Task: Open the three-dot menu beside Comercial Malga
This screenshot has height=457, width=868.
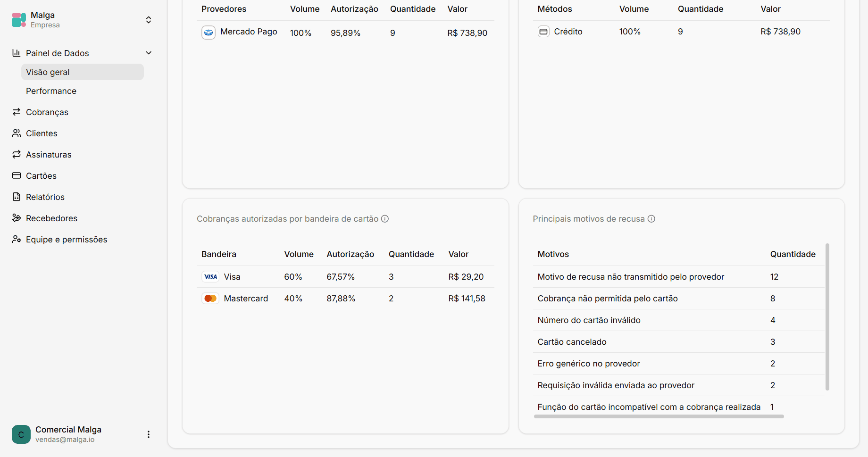Action: (x=149, y=434)
